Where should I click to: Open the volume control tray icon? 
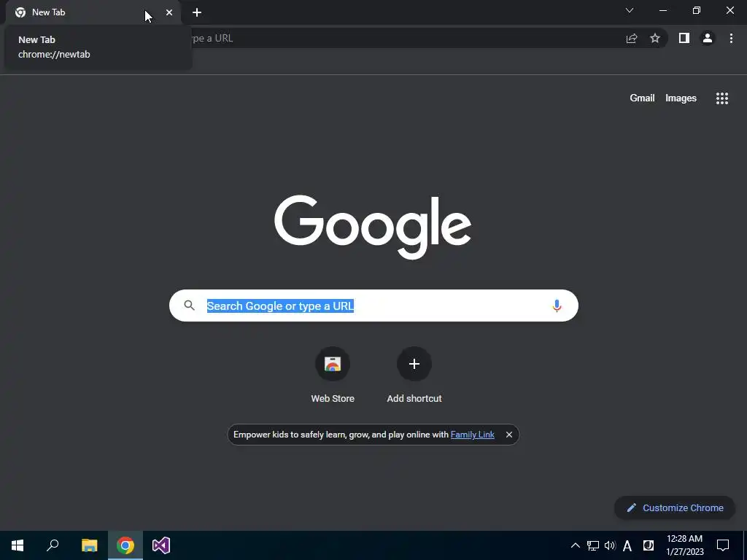coord(610,545)
